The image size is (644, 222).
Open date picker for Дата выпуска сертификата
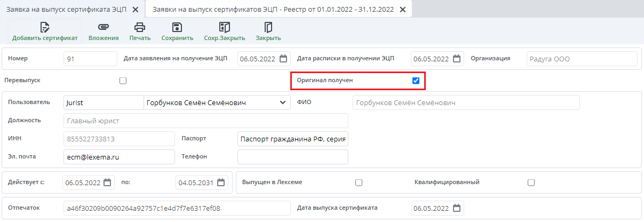coord(457,208)
